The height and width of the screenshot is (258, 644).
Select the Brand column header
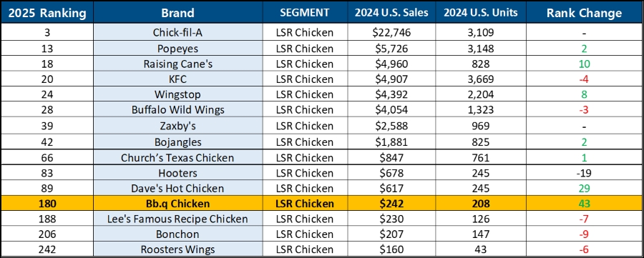coord(178,13)
